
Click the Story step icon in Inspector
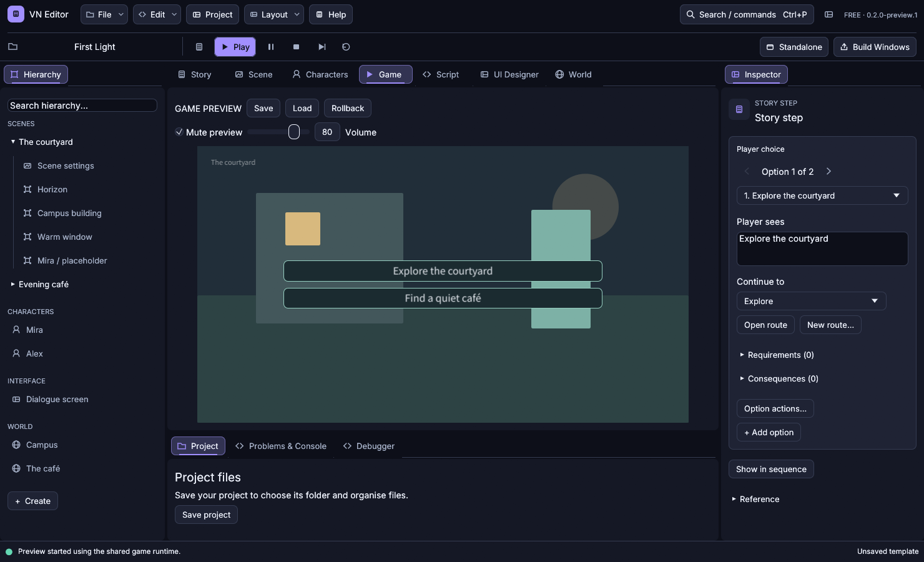[739, 109]
